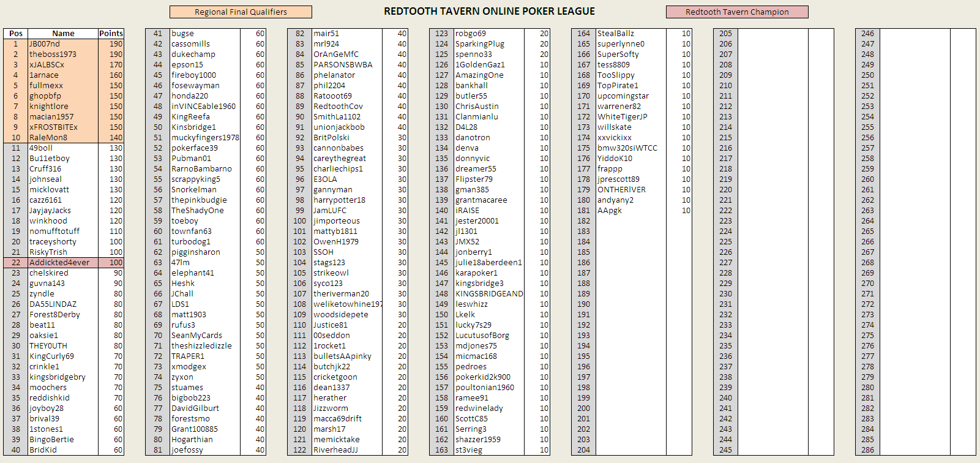The width and height of the screenshot is (980, 463).
Task: Click the kingsbridgebry name cell
Action: 63,377
